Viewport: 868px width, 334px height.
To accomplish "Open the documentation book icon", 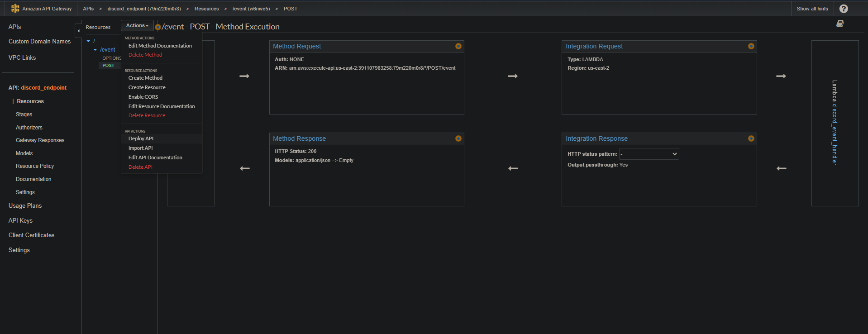I will pyautogui.click(x=840, y=24).
